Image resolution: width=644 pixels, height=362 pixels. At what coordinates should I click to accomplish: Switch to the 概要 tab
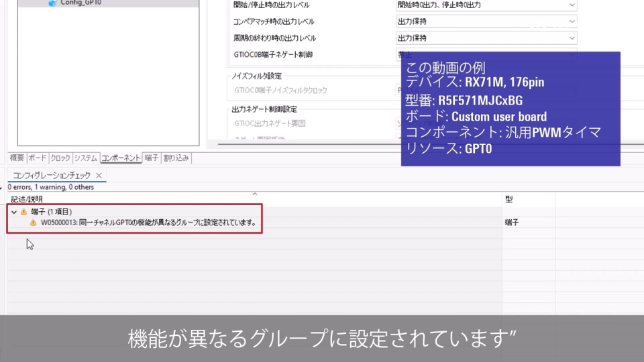coord(17,158)
